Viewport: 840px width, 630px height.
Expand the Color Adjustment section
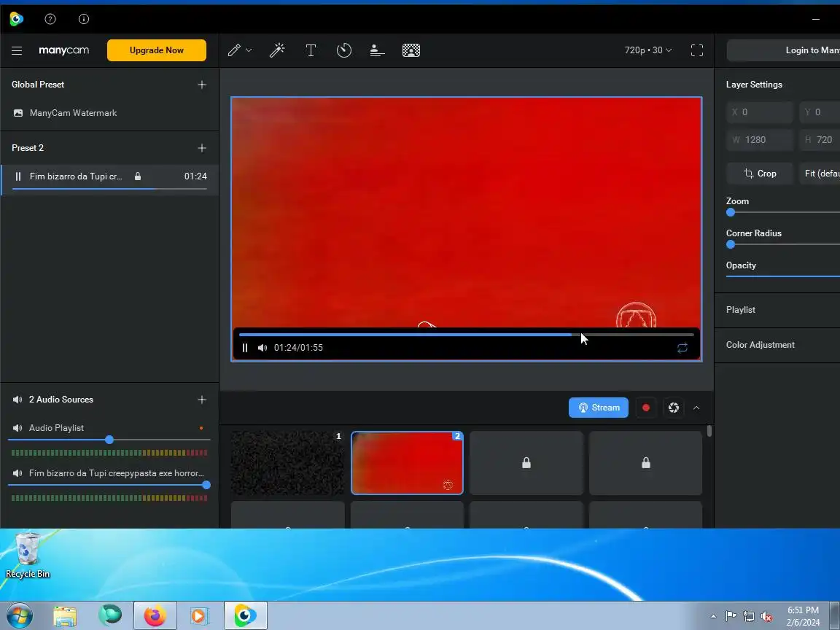(x=777, y=345)
